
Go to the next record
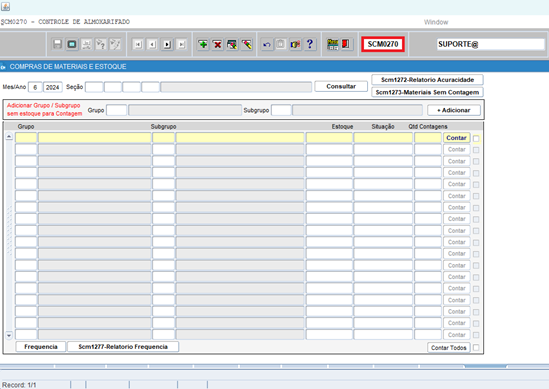[167, 44]
